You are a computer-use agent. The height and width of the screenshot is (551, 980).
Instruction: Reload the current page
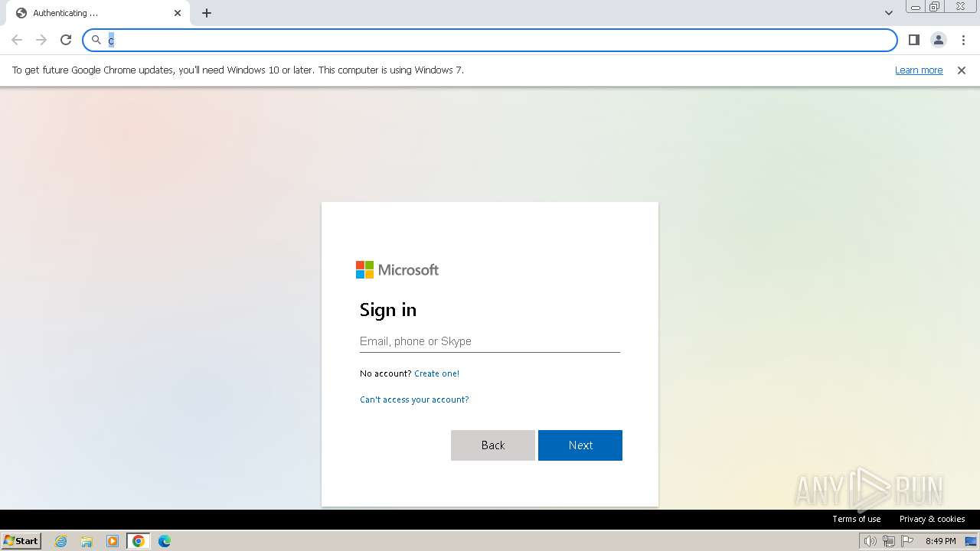click(x=66, y=40)
